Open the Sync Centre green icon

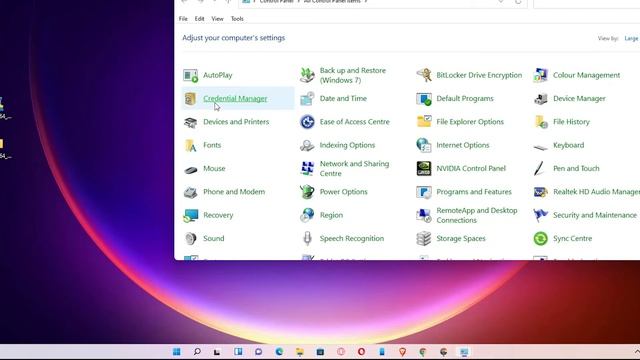(540, 238)
